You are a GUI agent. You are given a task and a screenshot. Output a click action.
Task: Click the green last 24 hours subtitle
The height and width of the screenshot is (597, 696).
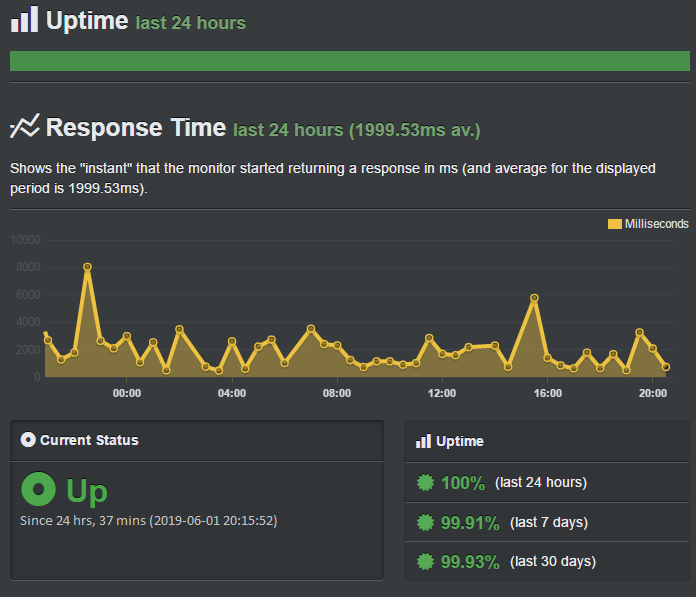[x=190, y=23]
